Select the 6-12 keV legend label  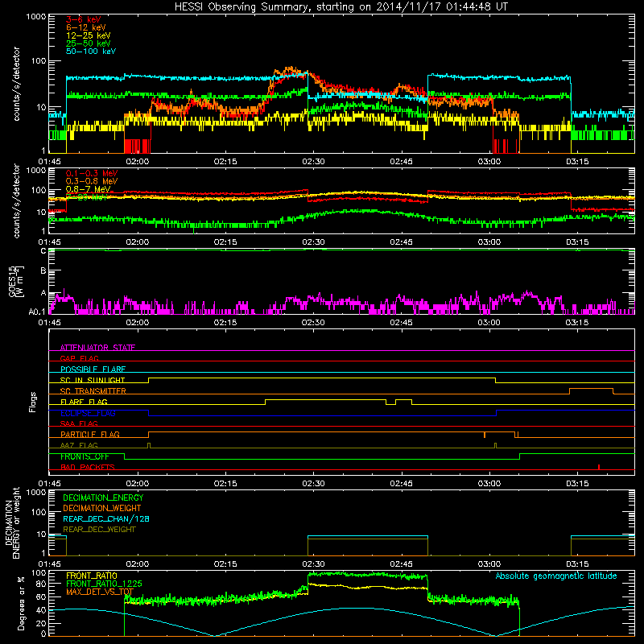[x=85, y=27]
